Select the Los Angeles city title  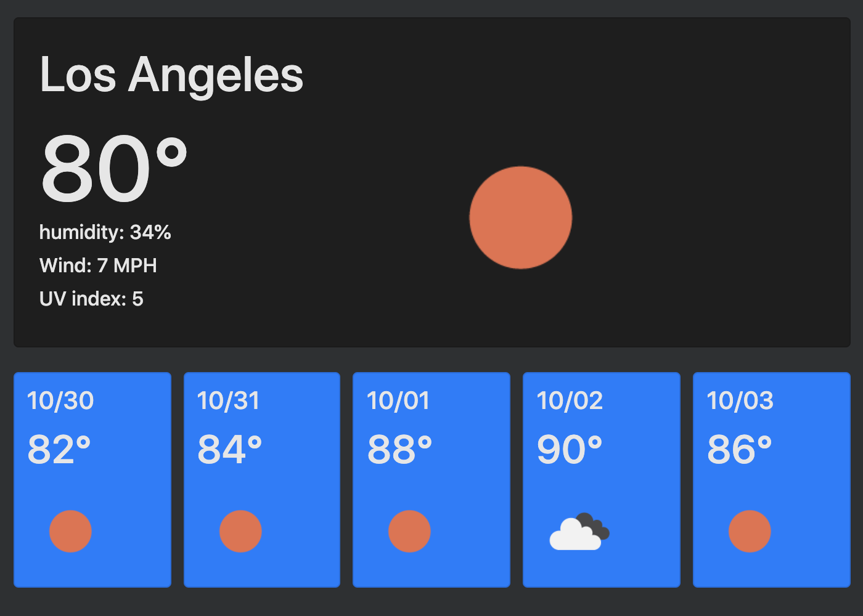tap(171, 75)
